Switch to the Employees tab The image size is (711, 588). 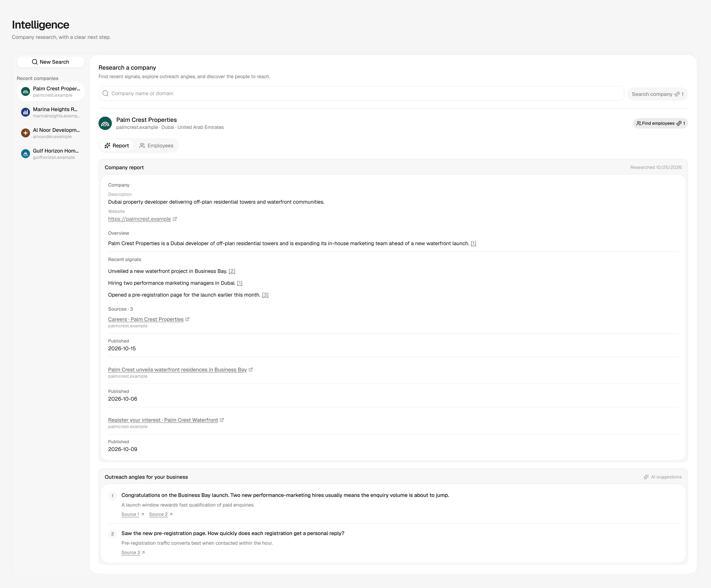pos(156,146)
